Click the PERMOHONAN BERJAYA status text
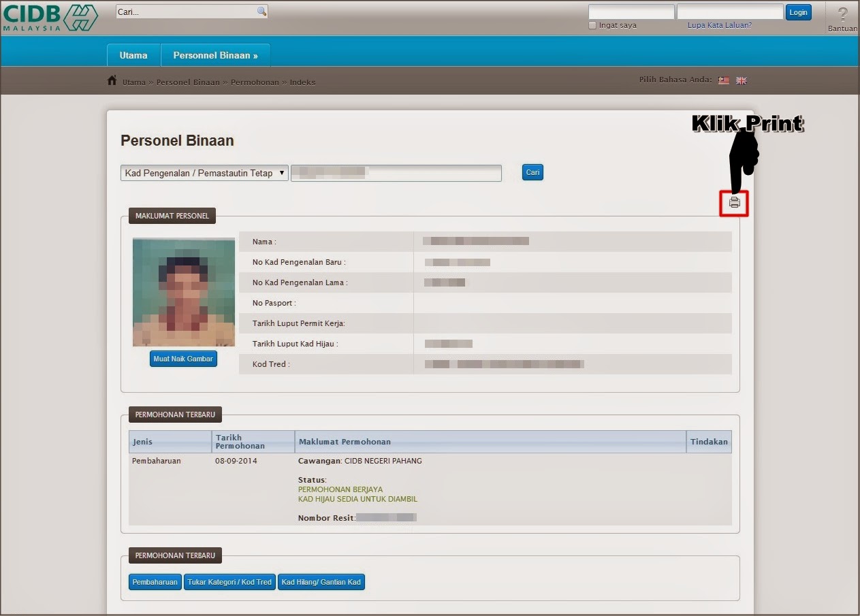860x616 pixels. [x=340, y=489]
